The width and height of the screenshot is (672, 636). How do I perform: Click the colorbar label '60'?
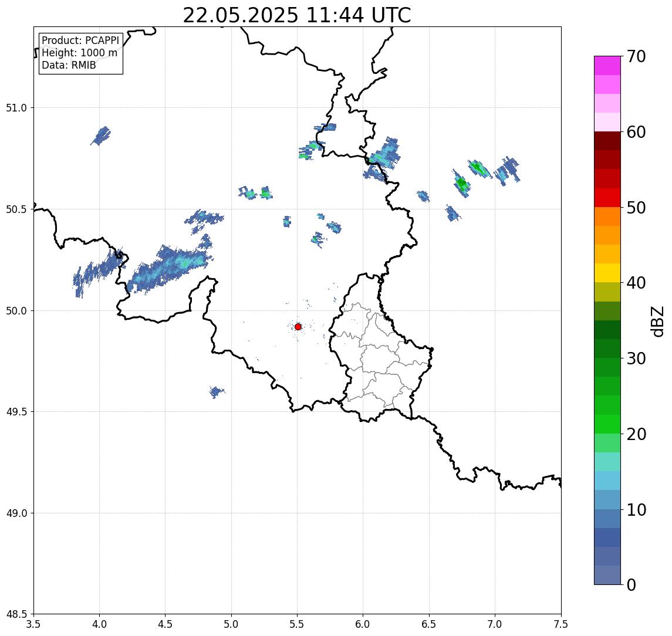[636, 132]
